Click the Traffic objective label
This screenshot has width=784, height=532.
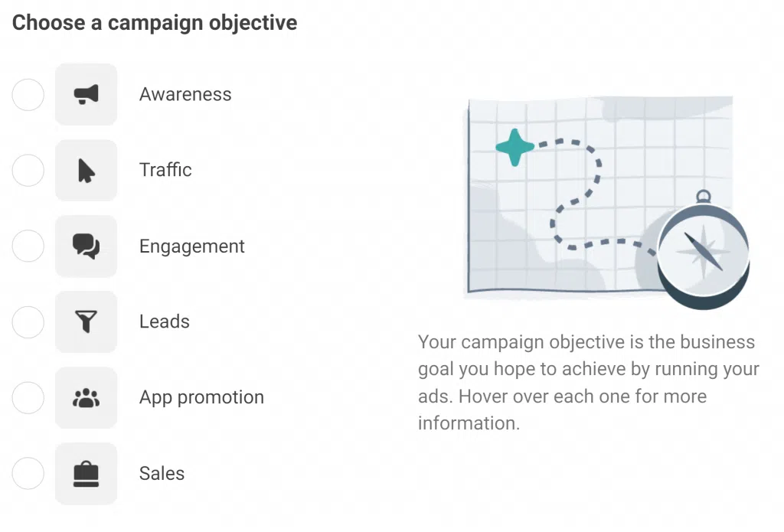click(x=165, y=170)
